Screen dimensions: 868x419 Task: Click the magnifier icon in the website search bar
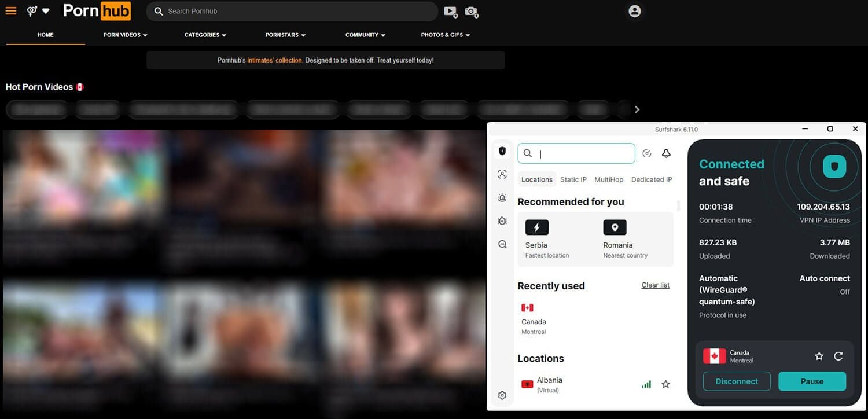(x=159, y=12)
